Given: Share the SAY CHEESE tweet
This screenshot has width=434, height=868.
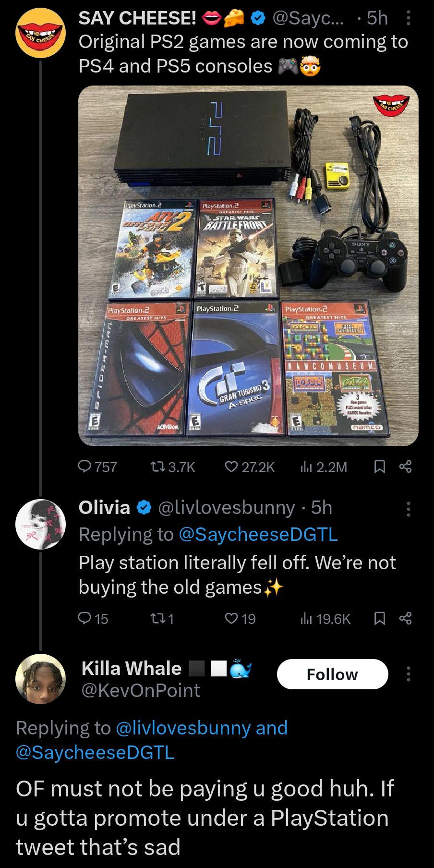Looking at the screenshot, I should (x=406, y=467).
